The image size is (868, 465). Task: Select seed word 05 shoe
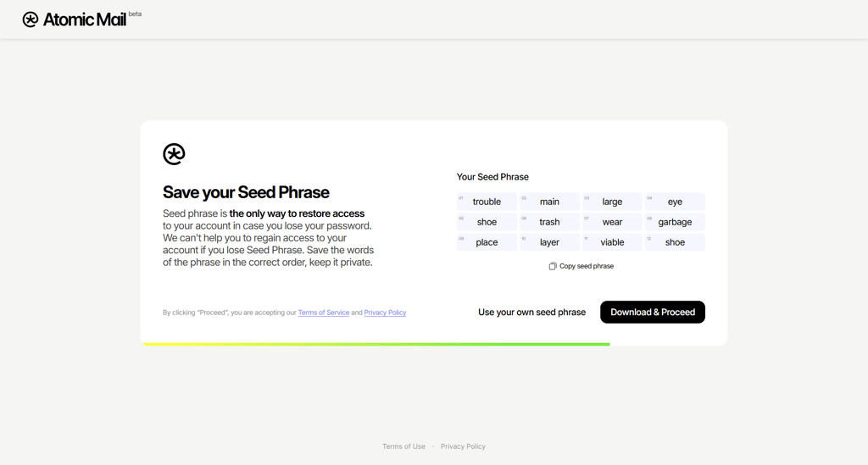(x=487, y=222)
